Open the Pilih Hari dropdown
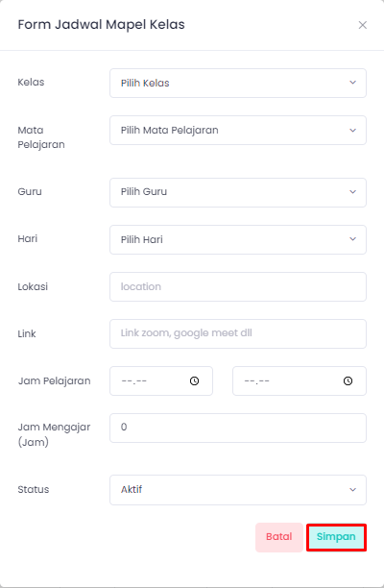 click(x=238, y=239)
